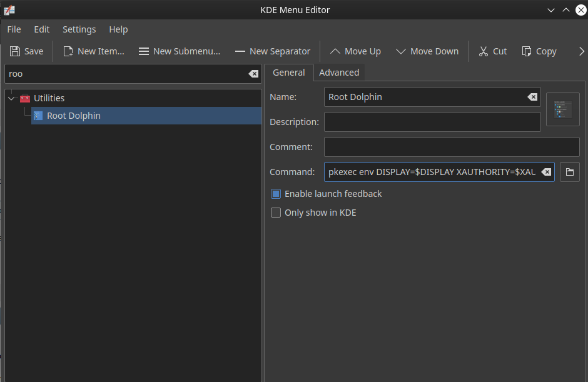This screenshot has width=588, height=382.
Task: Open the File menu
Action: click(x=14, y=29)
